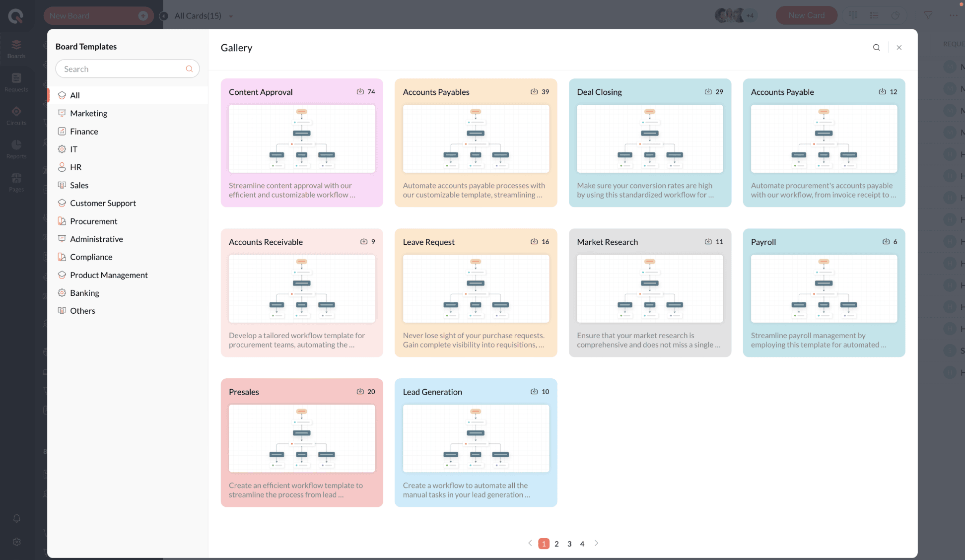The width and height of the screenshot is (965, 560).
Task: Jump to gallery page 4
Action: point(582,544)
